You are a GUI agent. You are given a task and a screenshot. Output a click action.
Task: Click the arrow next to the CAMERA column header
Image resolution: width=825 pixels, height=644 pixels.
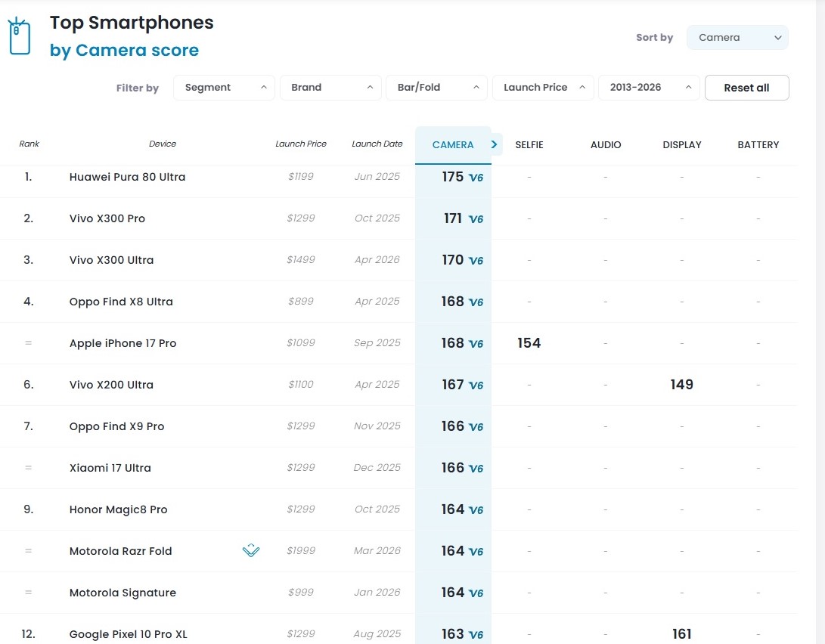(x=494, y=144)
